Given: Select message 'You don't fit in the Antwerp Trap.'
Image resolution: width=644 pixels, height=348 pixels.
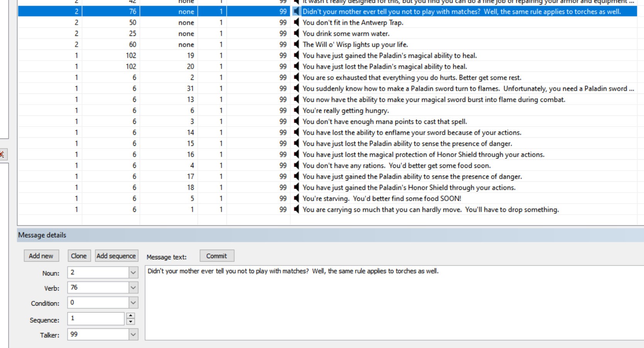Looking at the screenshot, I should (353, 22).
